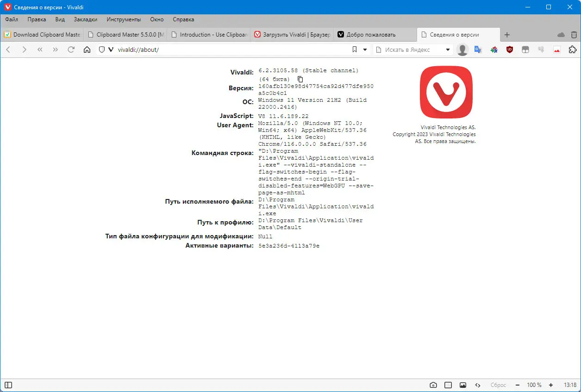The height and width of the screenshot is (392, 581).
Task: Open the uBlock Origin extension
Action: [x=510, y=50]
